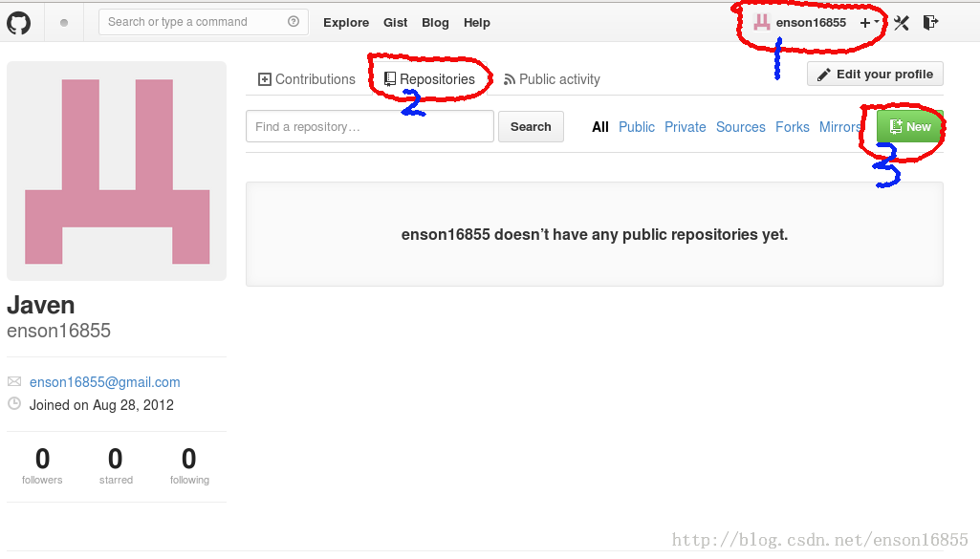The width and height of the screenshot is (980, 559).
Task: Filter repositories by Mirrors
Action: pos(840,127)
